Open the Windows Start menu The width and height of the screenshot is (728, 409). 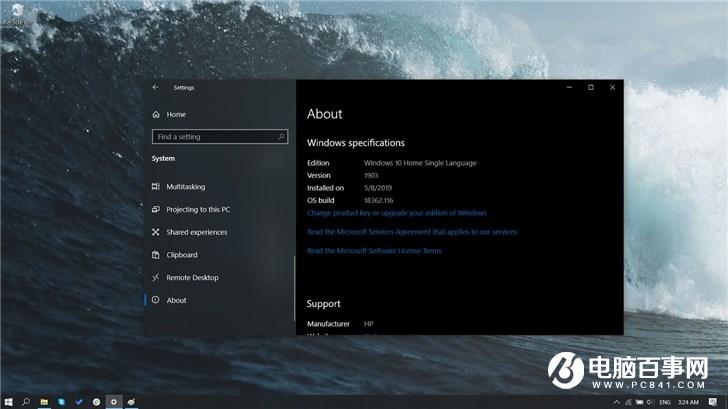tap(8, 402)
